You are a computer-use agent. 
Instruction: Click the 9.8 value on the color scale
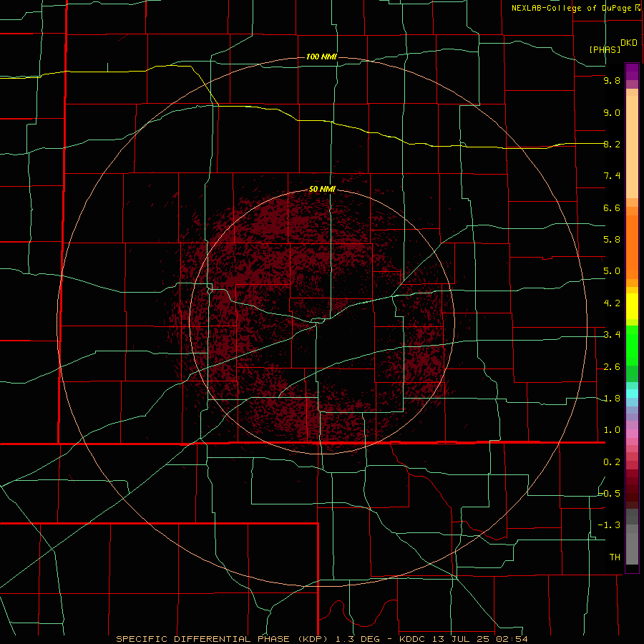pos(612,80)
